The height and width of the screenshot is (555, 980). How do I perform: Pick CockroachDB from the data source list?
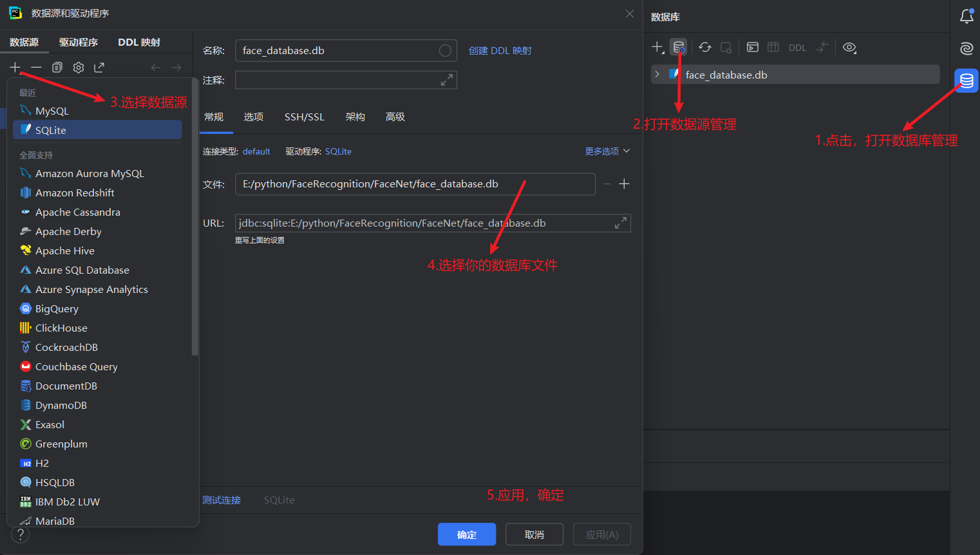click(x=97, y=347)
